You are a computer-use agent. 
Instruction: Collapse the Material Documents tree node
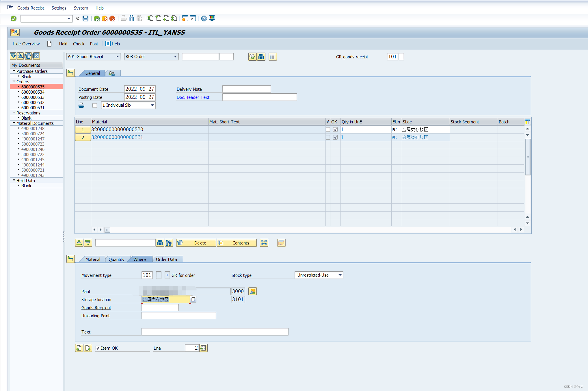click(x=14, y=123)
